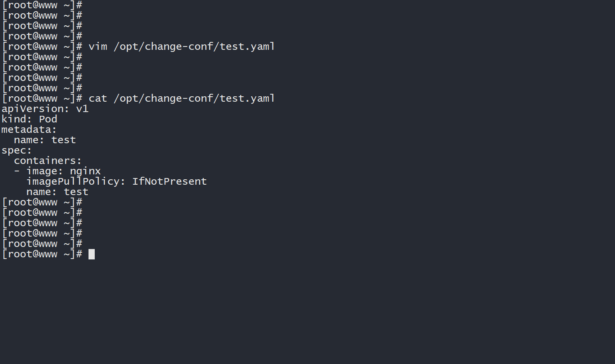Click "name: test" directly under metadata
Image resolution: width=615 pixels, height=364 pixels.
[x=45, y=140]
